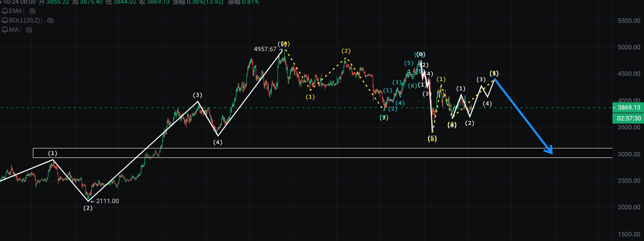
Task: Click the 5000.00 price axis label
Action: point(629,47)
